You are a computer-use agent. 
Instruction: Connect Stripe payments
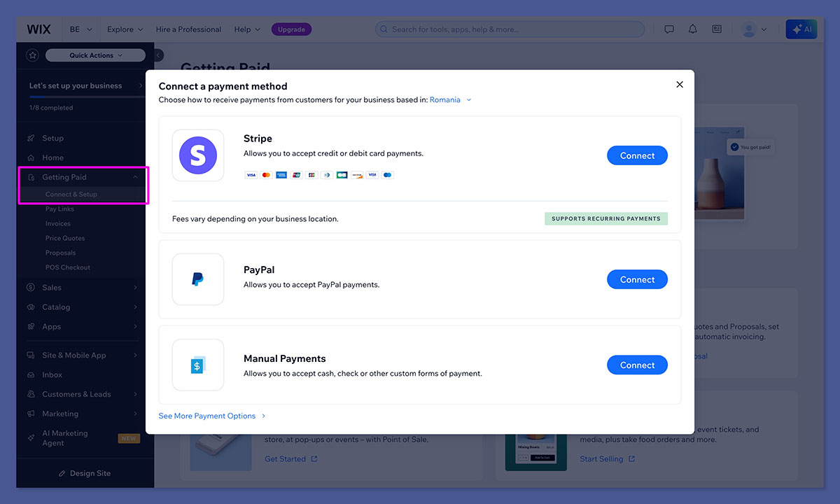tap(637, 156)
